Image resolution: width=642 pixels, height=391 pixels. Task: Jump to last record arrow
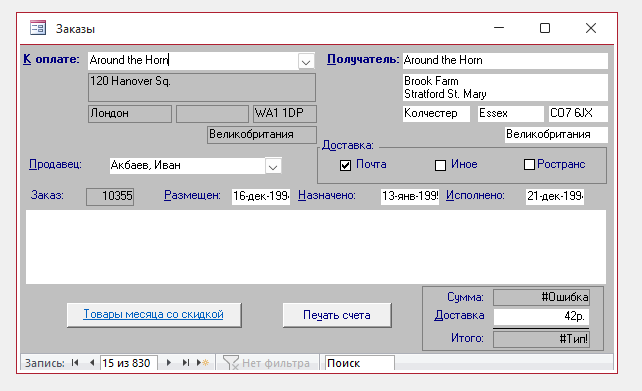click(x=186, y=363)
